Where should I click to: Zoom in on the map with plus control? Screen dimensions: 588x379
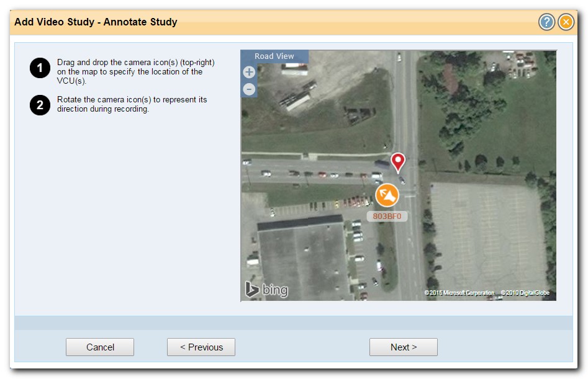point(248,72)
